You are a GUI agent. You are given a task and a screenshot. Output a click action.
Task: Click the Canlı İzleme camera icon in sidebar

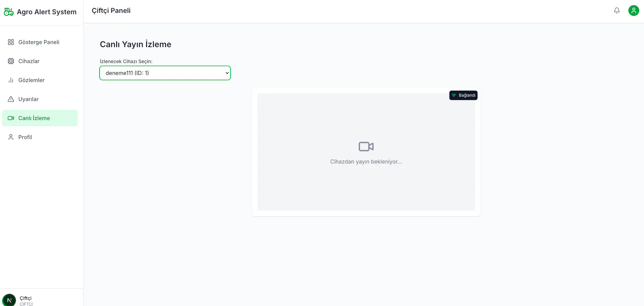pos(11,118)
